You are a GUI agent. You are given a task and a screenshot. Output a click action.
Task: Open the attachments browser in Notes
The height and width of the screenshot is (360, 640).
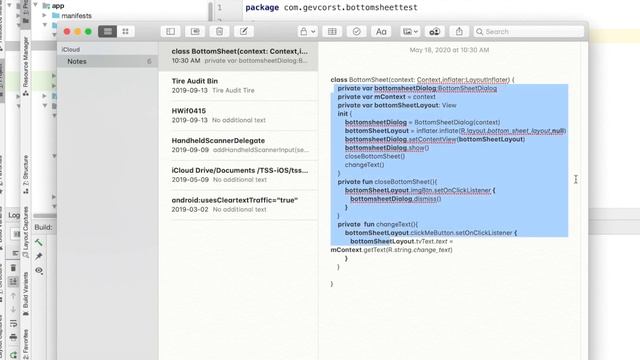195,31
